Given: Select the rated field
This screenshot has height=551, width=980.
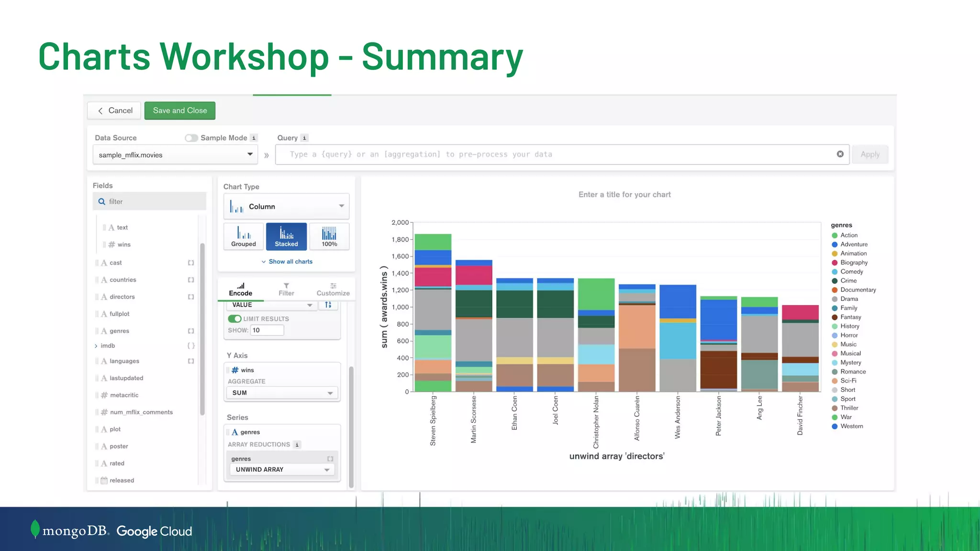Looking at the screenshot, I should pyautogui.click(x=117, y=463).
